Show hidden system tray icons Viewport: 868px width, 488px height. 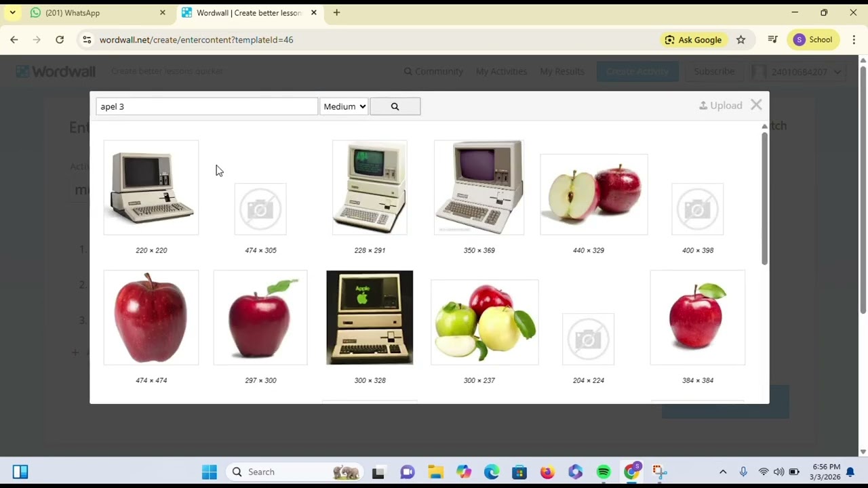[723, 472]
